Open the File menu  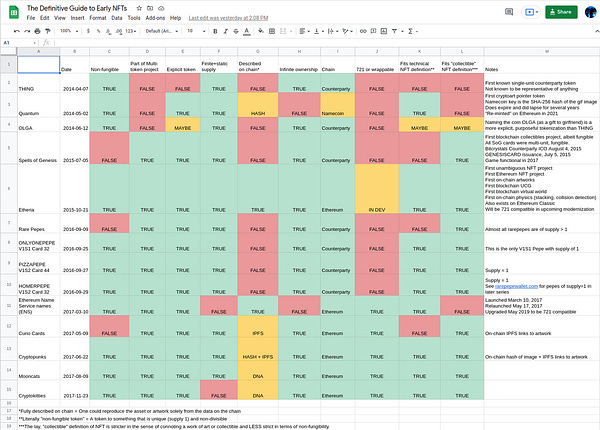[31, 18]
